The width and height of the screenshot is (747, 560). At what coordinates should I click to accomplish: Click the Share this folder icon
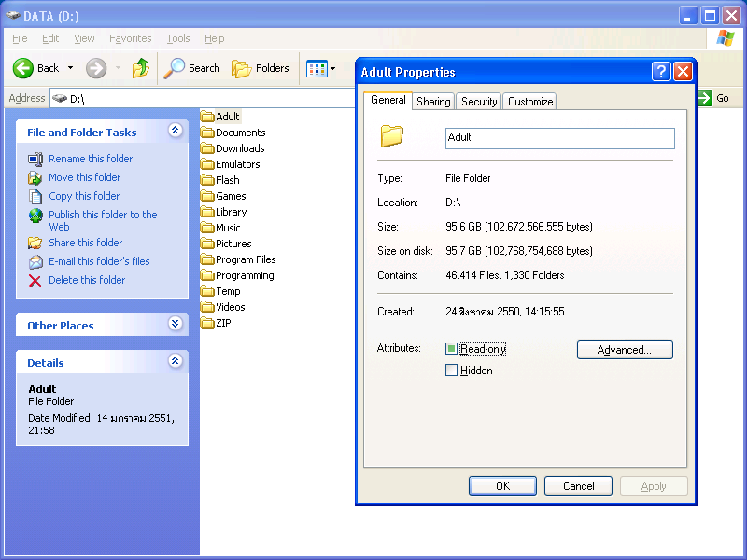pyautogui.click(x=35, y=243)
